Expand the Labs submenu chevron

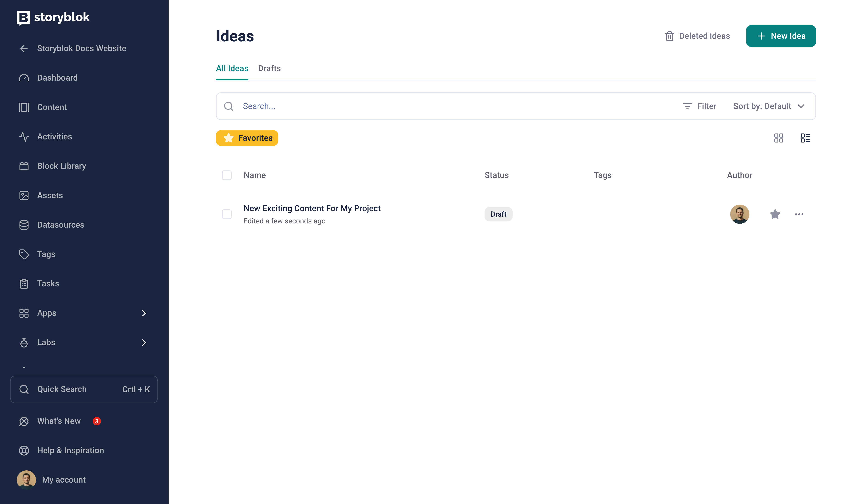[144, 343]
